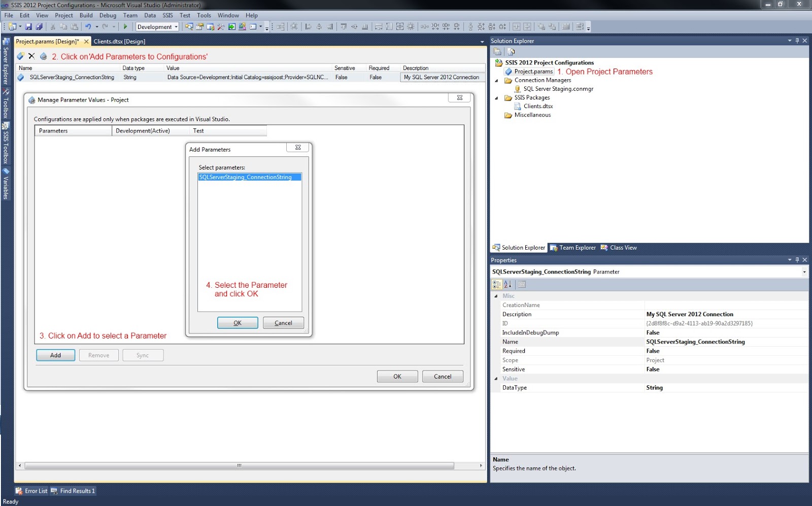Close the Add Parameters dialog with X

(x=298, y=148)
